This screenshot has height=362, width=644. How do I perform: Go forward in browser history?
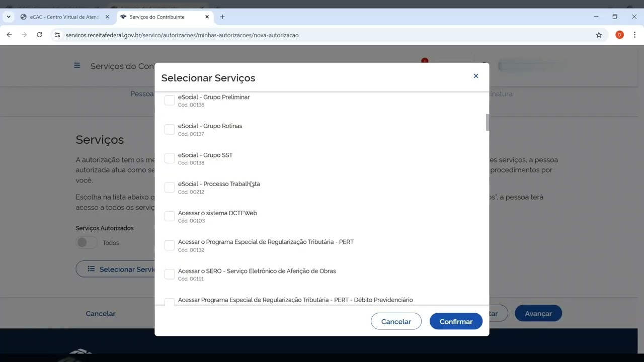pyautogui.click(x=24, y=35)
